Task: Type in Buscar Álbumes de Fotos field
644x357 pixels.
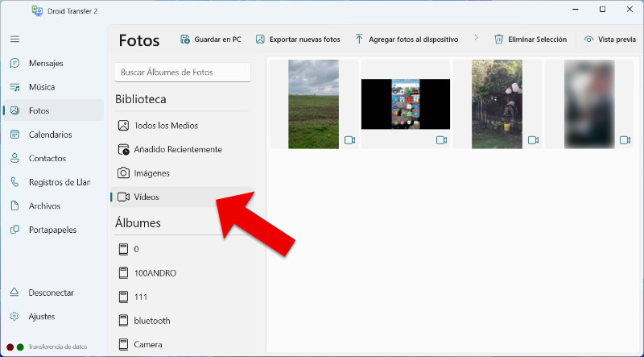Action: (x=183, y=73)
